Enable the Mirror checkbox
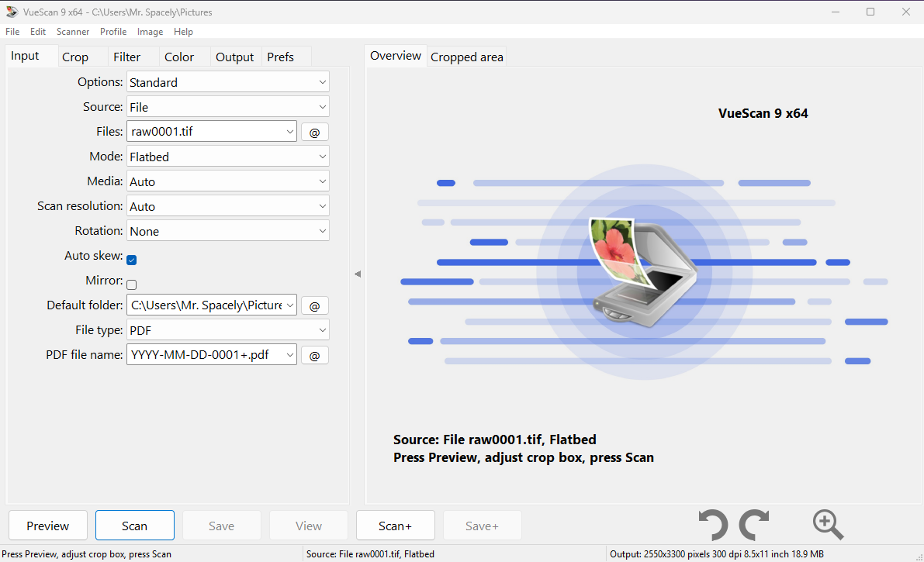Image resolution: width=924 pixels, height=562 pixels. tap(131, 284)
